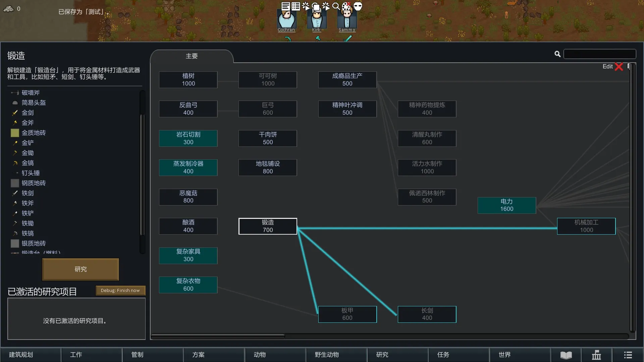Select the 机械加工 research node
Image resolution: width=644 pixels, height=362 pixels.
pyautogui.click(x=586, y=226)
